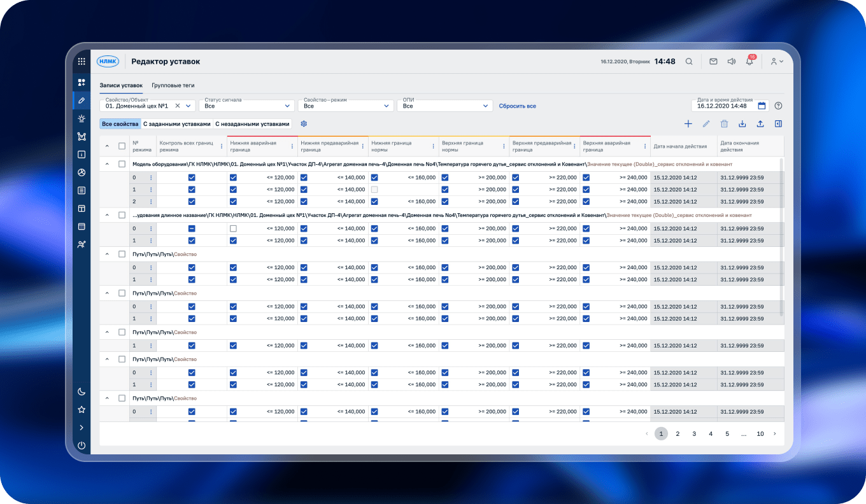The height and width of the screenshot is (504, 866).
Task: Click the next page arrow in pagination
Action: point(774,434)
